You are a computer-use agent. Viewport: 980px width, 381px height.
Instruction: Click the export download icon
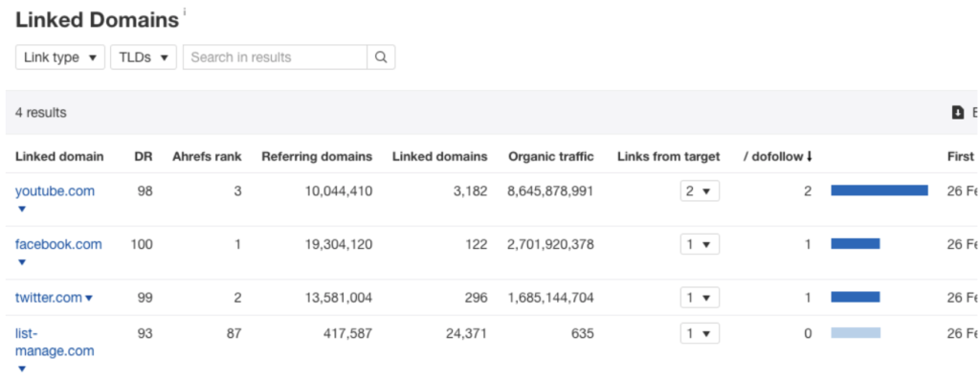[957, 113]
